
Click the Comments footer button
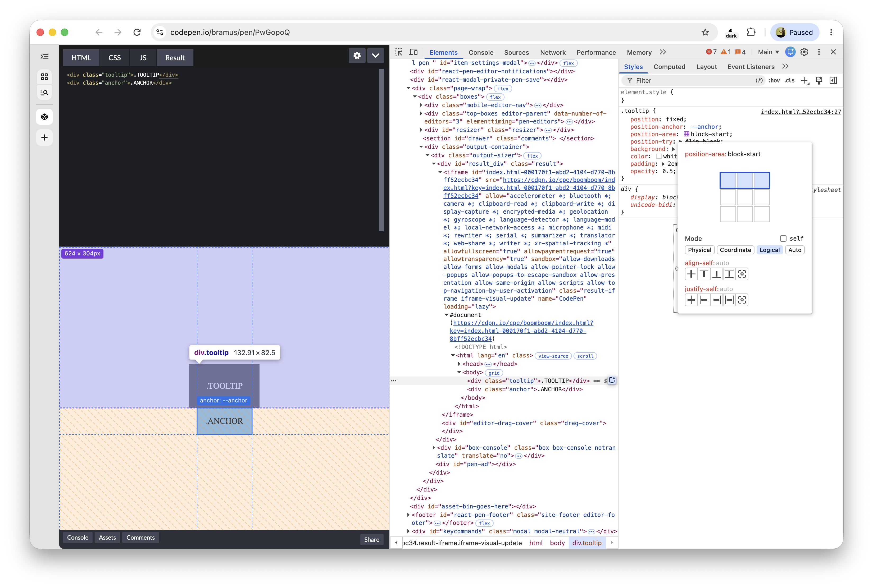coord(140,538)
